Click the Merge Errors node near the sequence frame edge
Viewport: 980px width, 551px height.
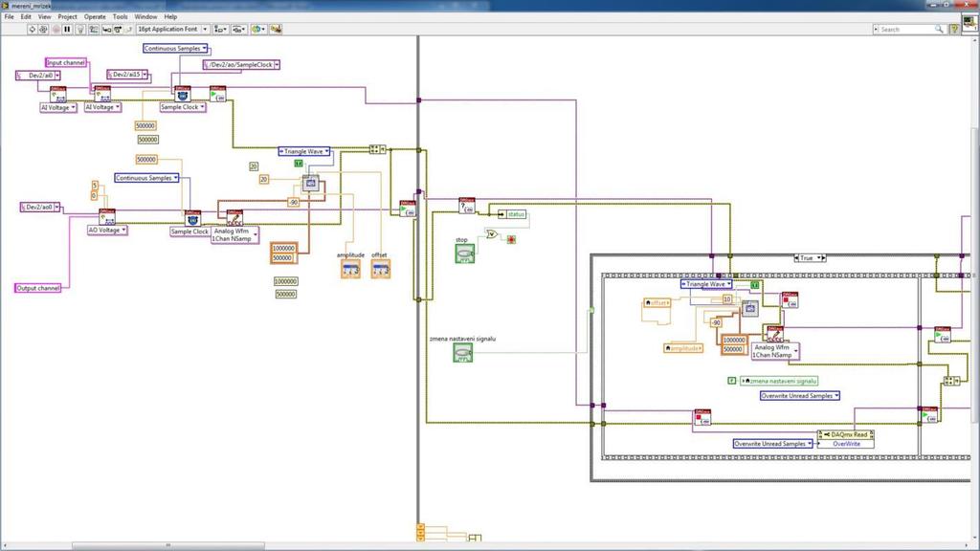click(377, 149)
